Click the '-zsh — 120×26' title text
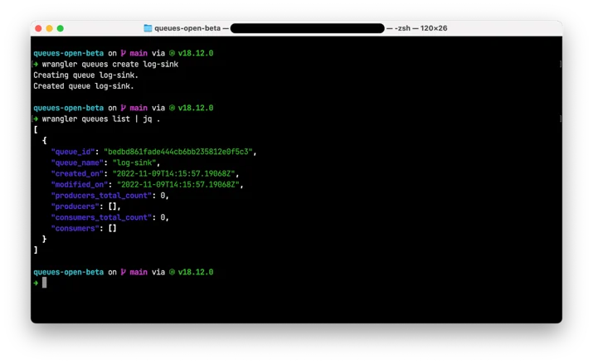The height and width of the screenshot is (364, 593). tap(421, 28)
